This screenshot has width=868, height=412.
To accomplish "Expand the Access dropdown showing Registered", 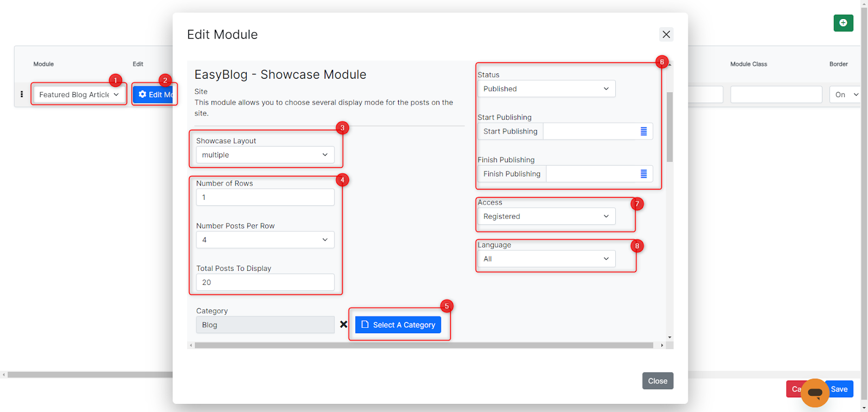I will [546, 217].
